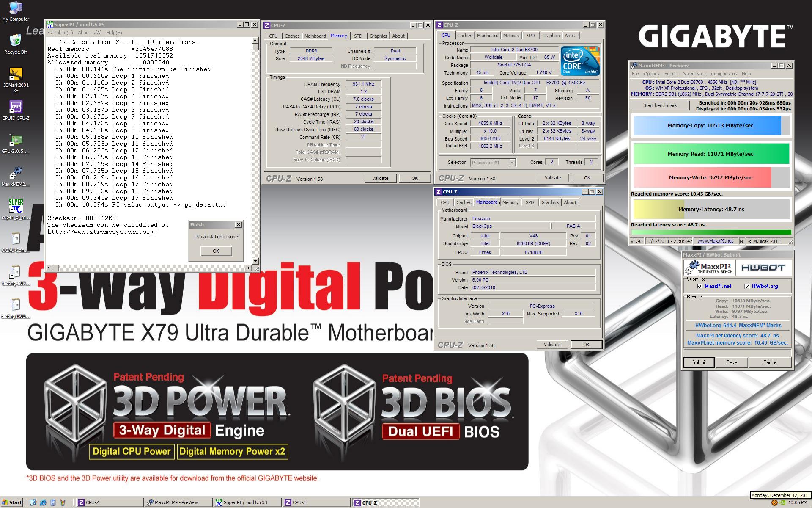The image size is (812, 508).
Task: Click Super PI vertical scrollbar down arrow
Action: tap(255, 261)
